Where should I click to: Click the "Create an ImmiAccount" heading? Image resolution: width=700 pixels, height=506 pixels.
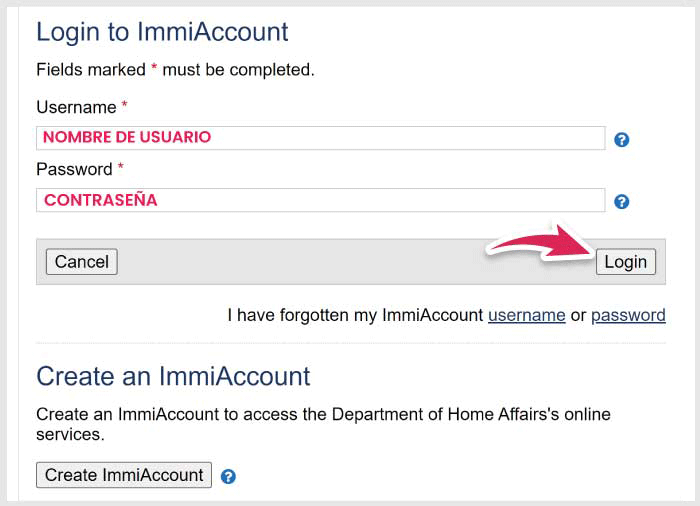click(173, 376)
